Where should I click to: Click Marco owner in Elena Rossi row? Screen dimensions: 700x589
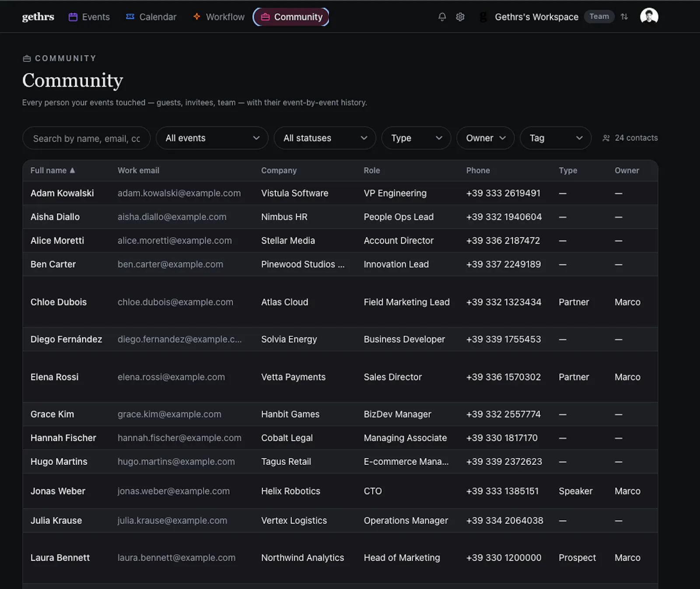627,377
